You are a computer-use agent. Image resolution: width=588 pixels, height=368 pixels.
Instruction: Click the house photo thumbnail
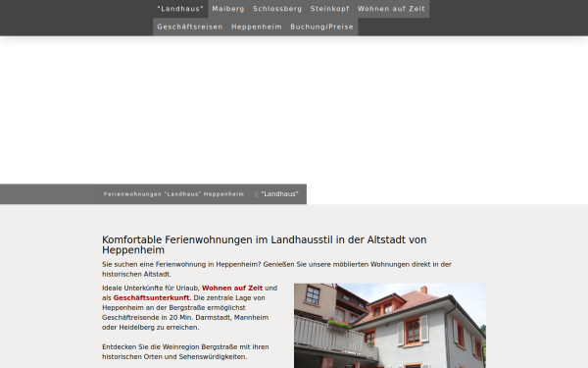(390, 326)
